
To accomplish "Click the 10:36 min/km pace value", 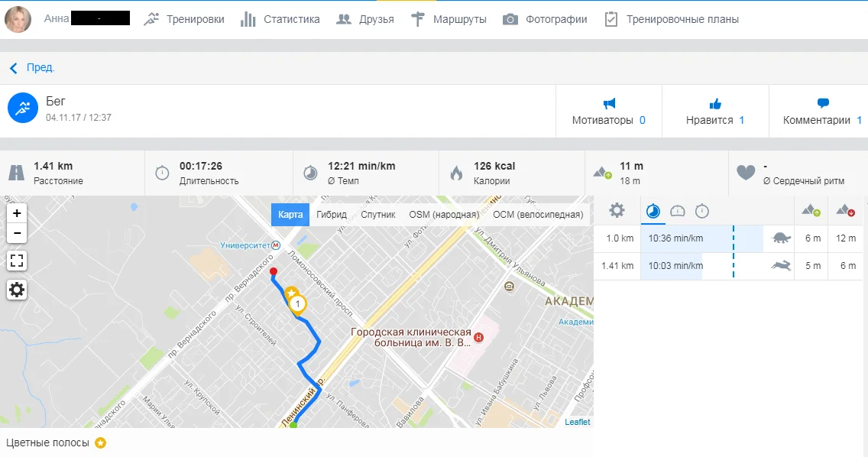I will 675,238.
